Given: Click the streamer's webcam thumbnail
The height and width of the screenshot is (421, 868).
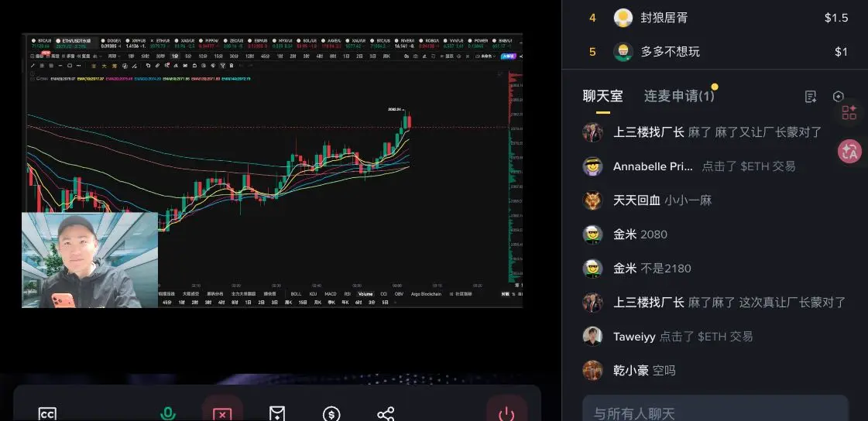Looking at the screenshot, I should point(90,259).
